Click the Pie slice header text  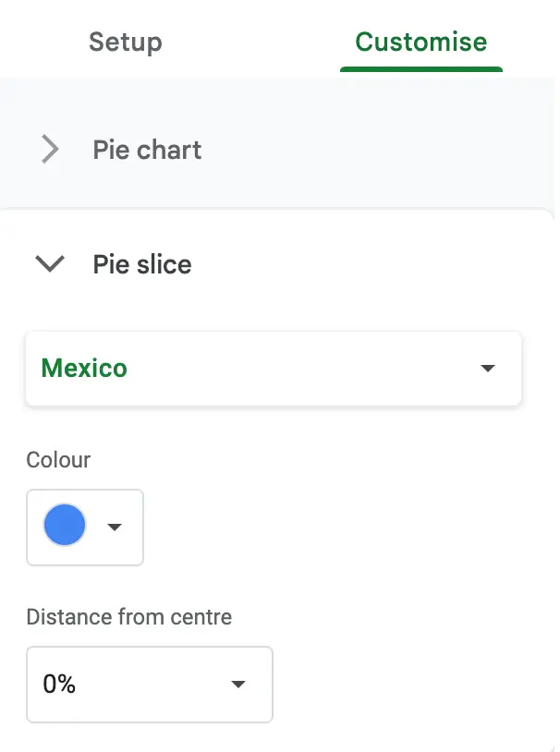click(140, 263)
